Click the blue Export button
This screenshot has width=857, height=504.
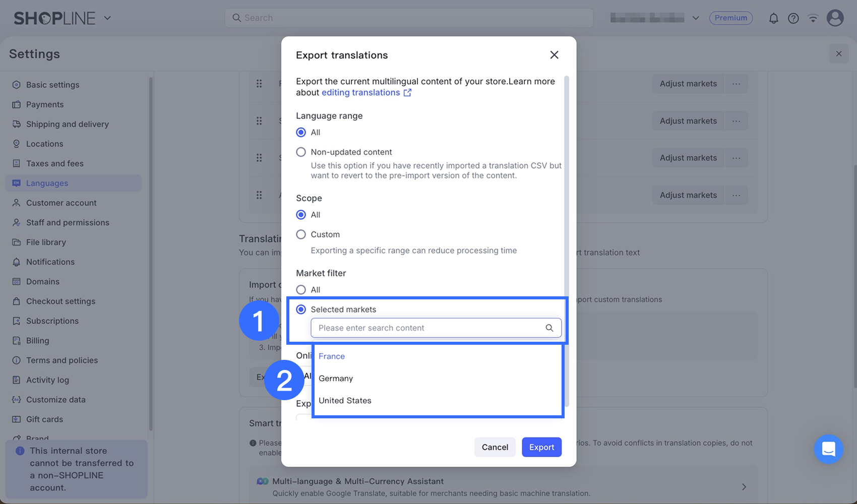(x=541, y=447)
